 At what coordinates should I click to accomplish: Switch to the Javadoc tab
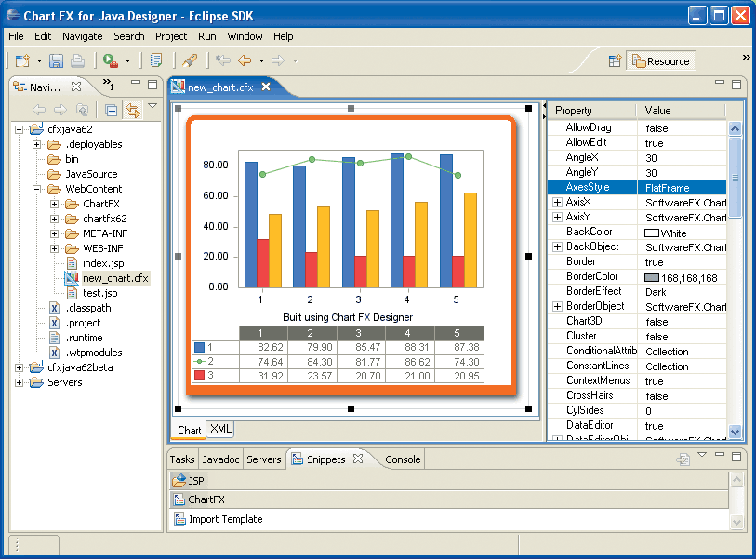(x=220, y=459)
